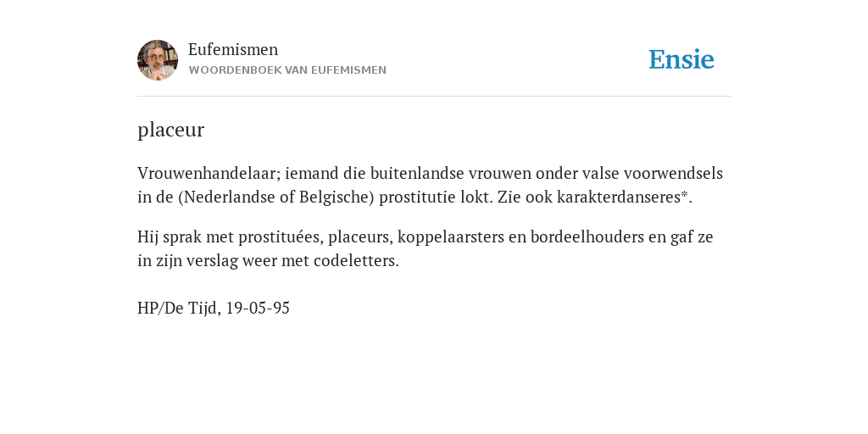Click the karakterdanseres* reference word
Screen dimensions: 868x434
(625, 197)
